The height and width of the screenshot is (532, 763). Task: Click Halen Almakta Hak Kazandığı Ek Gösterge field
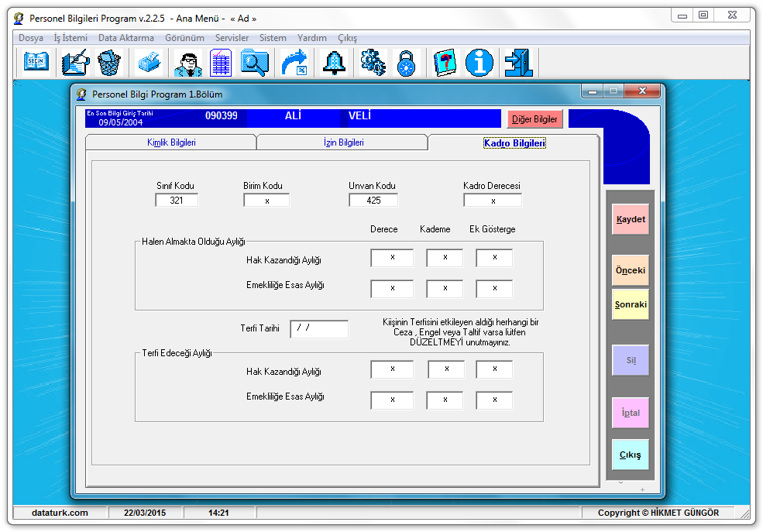pos(494,258)
